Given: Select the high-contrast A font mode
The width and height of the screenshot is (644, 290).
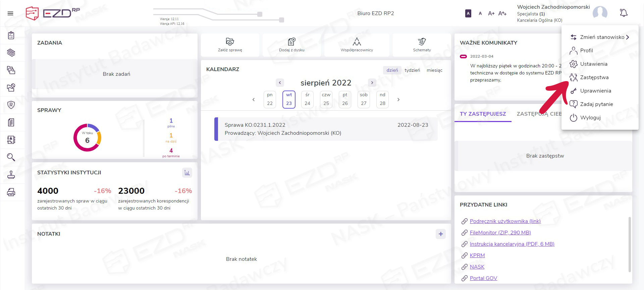Looking at the screenshot, I should [x=468, y=13].
